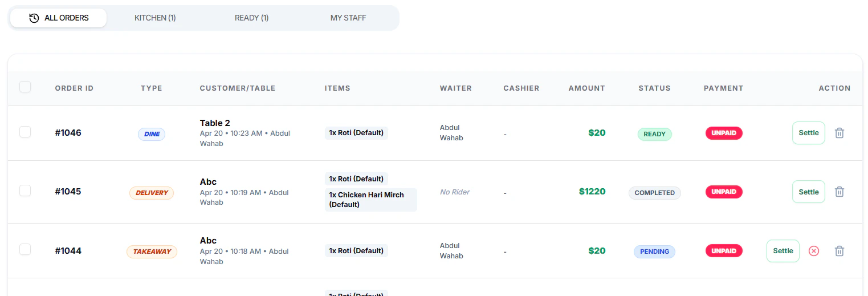Click Settle button for order #1044
Viewport: 868px width, 296px height.
pyautogui.click(x=783, y=251)
